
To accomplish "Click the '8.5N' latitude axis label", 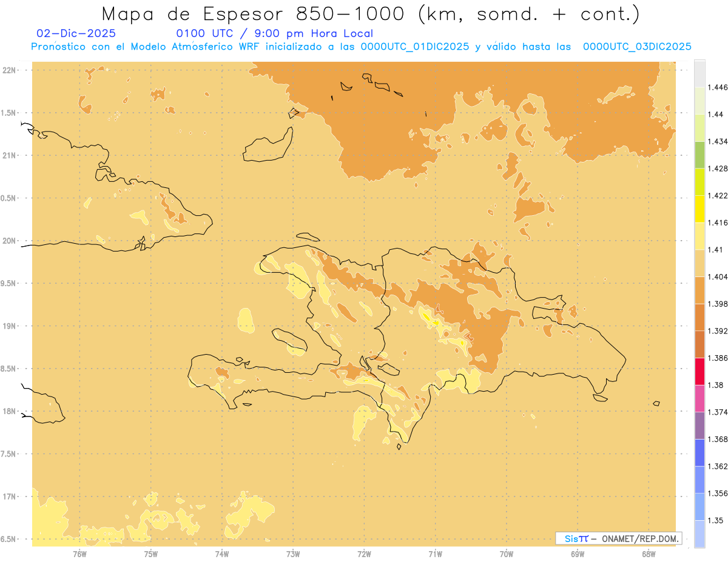I will click(x=8, y=369).
